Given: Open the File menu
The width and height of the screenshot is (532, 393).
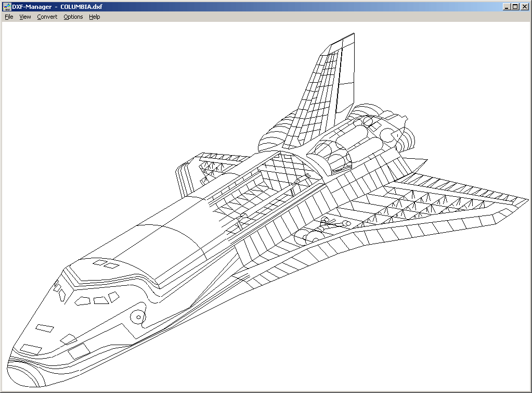Looking at the screenshot, I should coord(9,17).
